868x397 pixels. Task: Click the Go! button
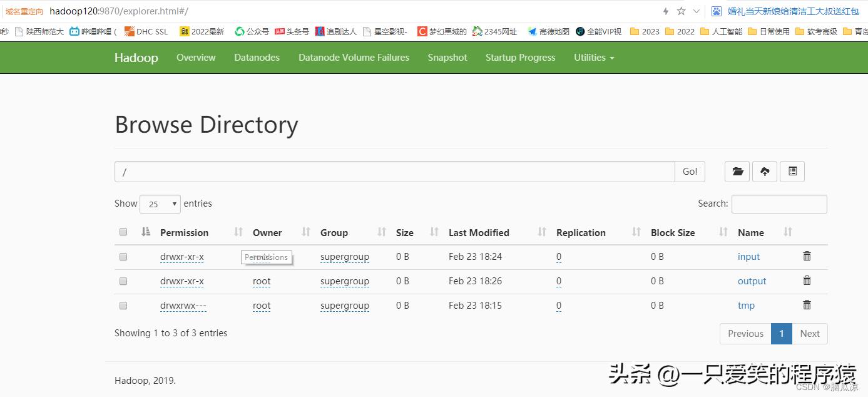pyautogui.click(x=689, y=171)
